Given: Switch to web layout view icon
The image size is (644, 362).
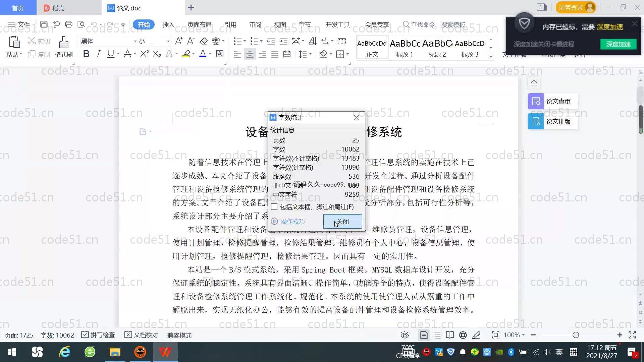Looking at the screenshot, I should [463, 335].
